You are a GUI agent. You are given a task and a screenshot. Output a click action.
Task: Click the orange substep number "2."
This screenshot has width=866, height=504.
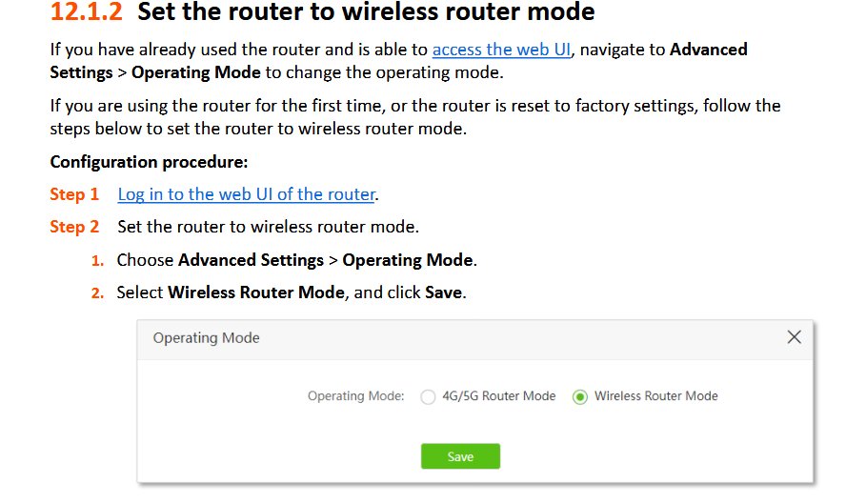click(x=97, y=293)
